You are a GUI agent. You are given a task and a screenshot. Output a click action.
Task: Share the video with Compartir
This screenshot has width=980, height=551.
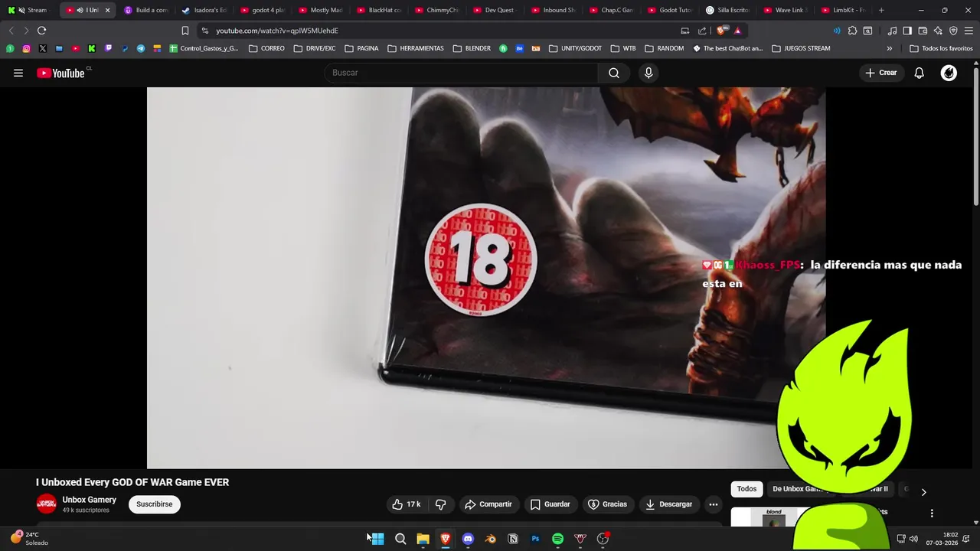488,504
